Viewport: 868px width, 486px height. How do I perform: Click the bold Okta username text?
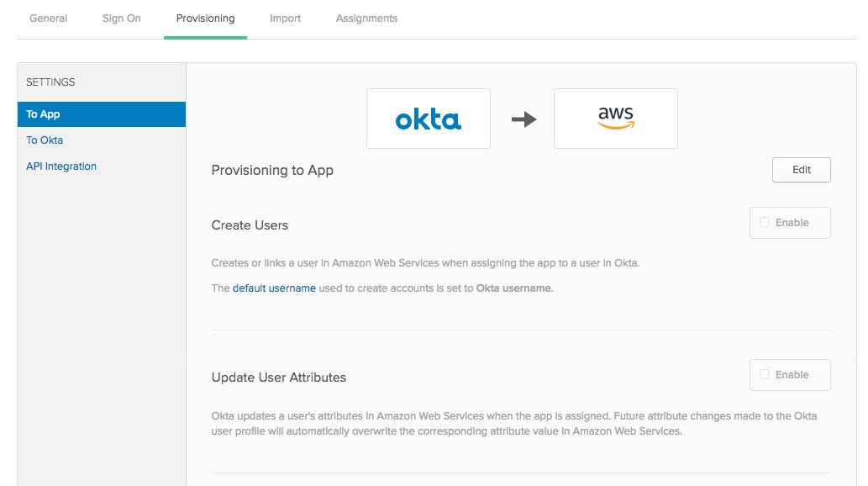[x=513, y=288]
